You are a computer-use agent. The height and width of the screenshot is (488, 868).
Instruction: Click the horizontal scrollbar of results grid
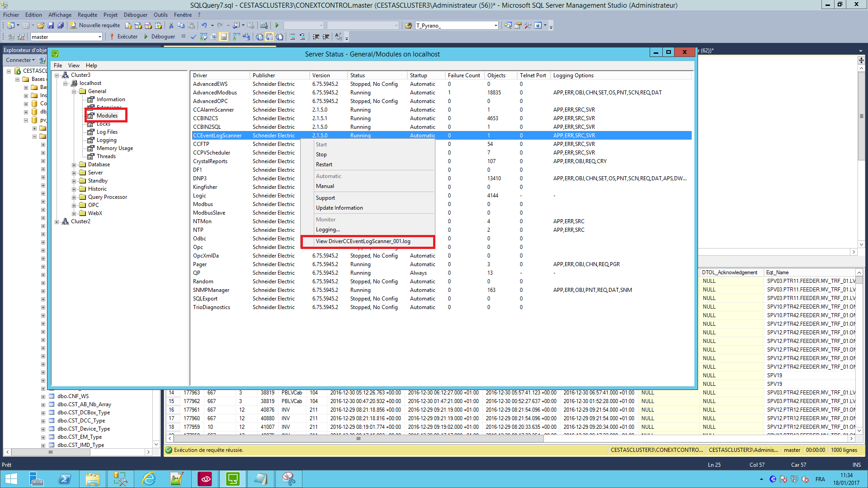coord(358,439)
